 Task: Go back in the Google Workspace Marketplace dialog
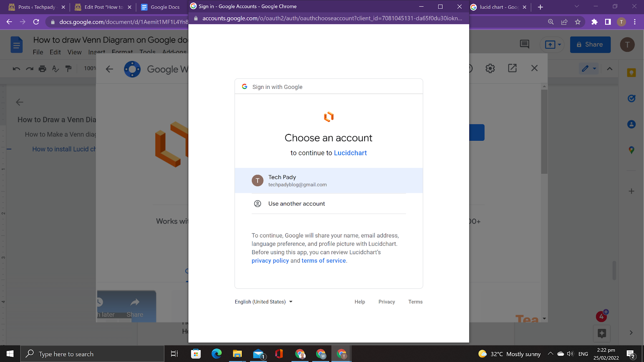(x=109, y=69)
